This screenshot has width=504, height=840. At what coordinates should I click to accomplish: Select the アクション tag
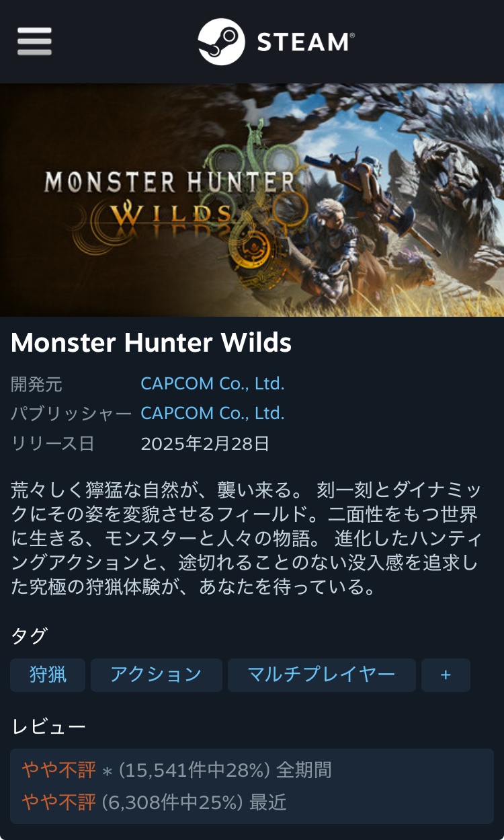point(156,675)
